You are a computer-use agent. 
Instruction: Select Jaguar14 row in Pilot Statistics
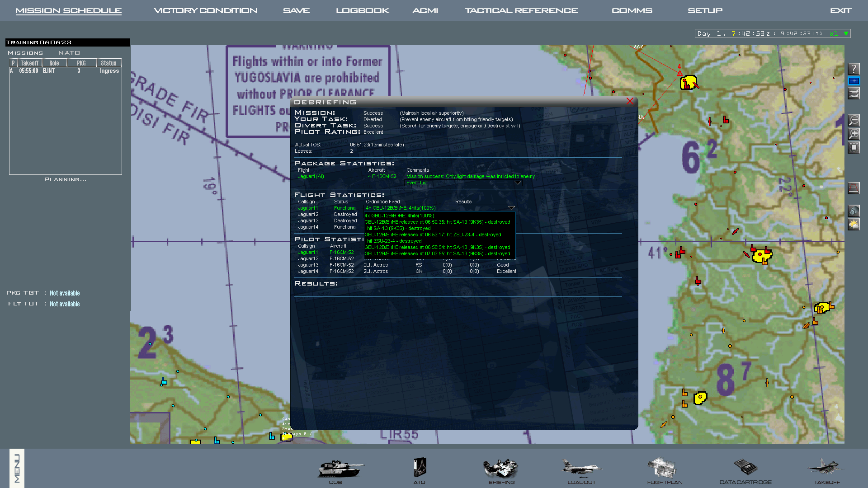pyautogui.click(x=407, y=271)
